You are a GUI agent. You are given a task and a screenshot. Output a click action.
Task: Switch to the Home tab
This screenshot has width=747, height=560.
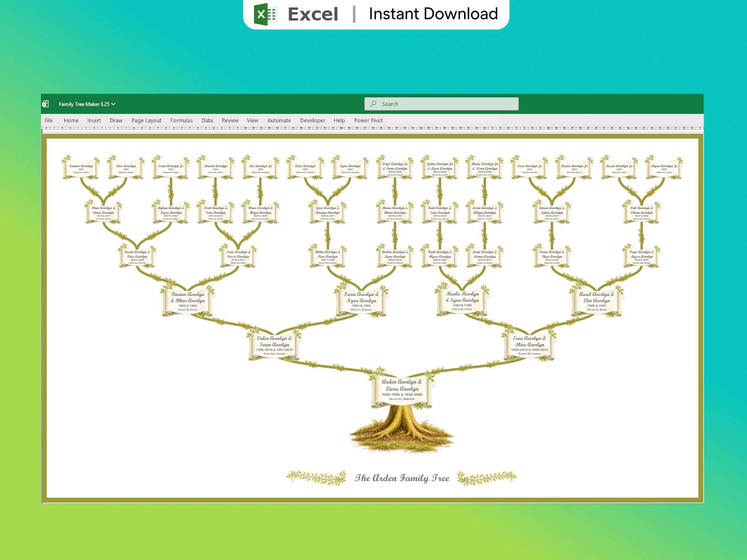(71, 120)
